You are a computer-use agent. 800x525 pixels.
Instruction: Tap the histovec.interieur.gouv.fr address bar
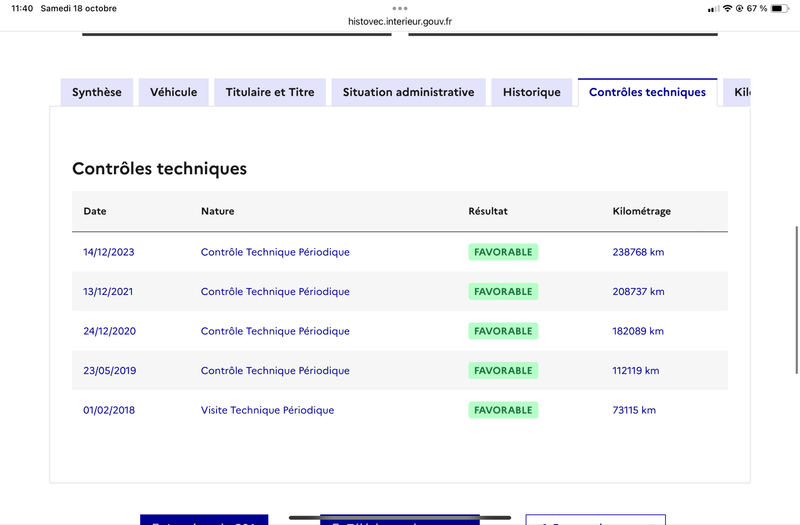pyautogui.click(x=400, y=21)
